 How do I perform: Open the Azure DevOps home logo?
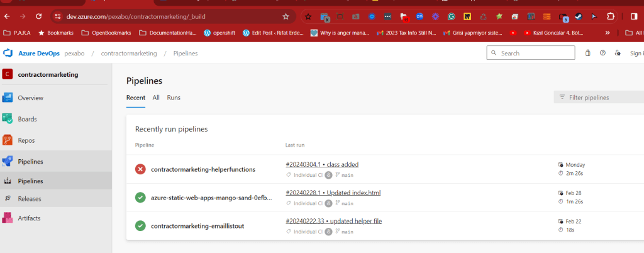pyautogui.click(x=8, y=53)
